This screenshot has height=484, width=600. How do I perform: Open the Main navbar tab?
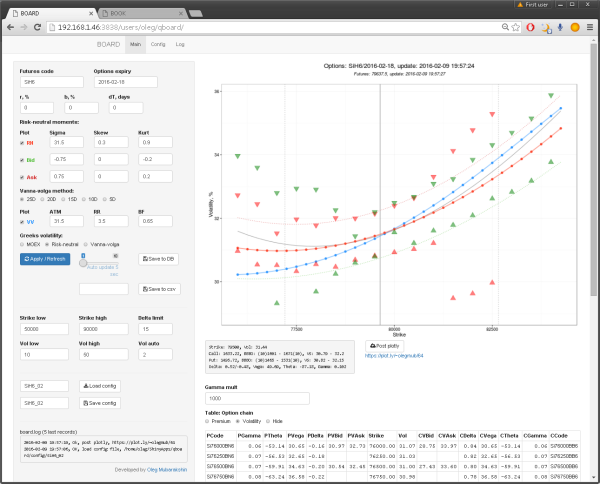coord(135,44)
